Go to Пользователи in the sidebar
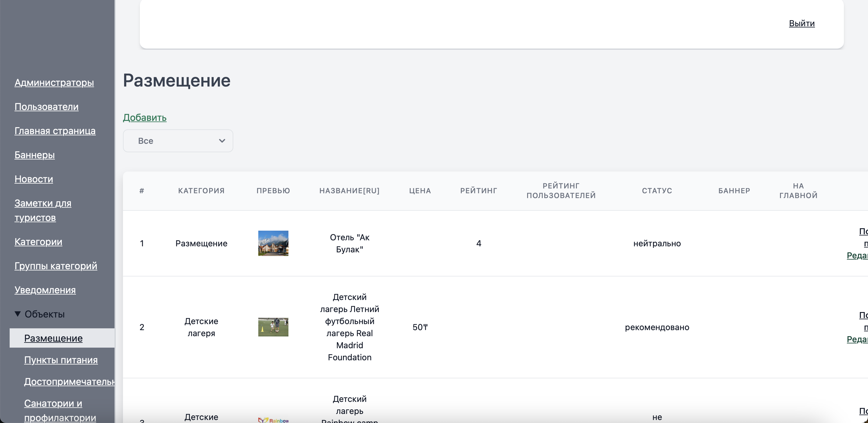The width and height of the screenshot is (868, 423). (46, 106)
